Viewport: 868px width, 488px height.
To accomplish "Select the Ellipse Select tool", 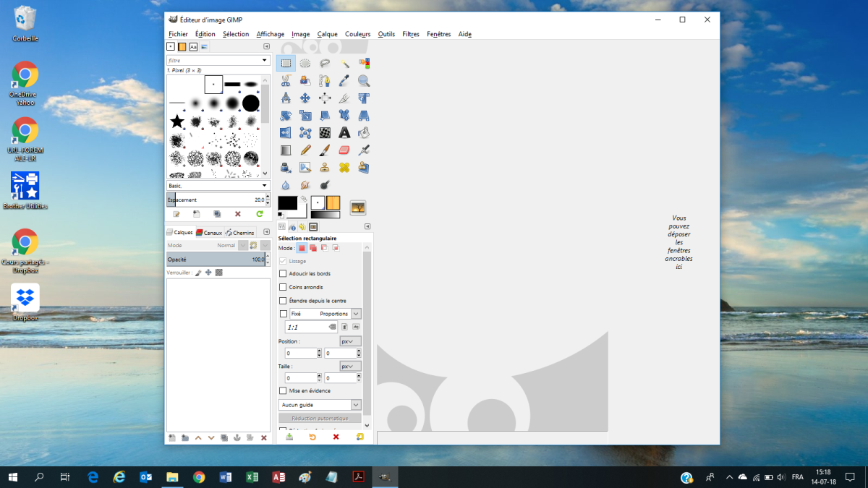I will 305,64.
